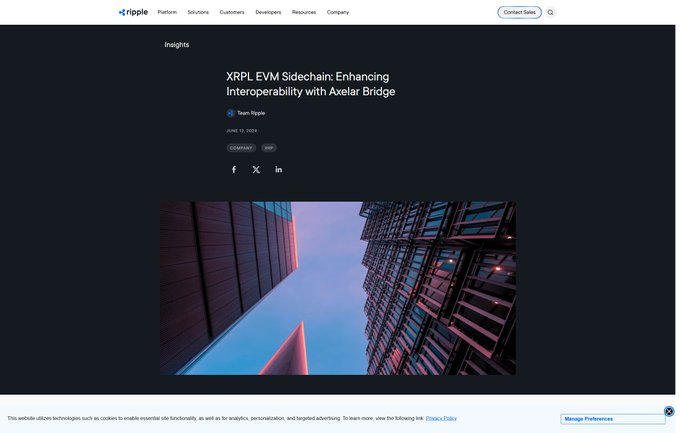680x433 pixels.
Task: Open the Customers menu
Action: 232,12
